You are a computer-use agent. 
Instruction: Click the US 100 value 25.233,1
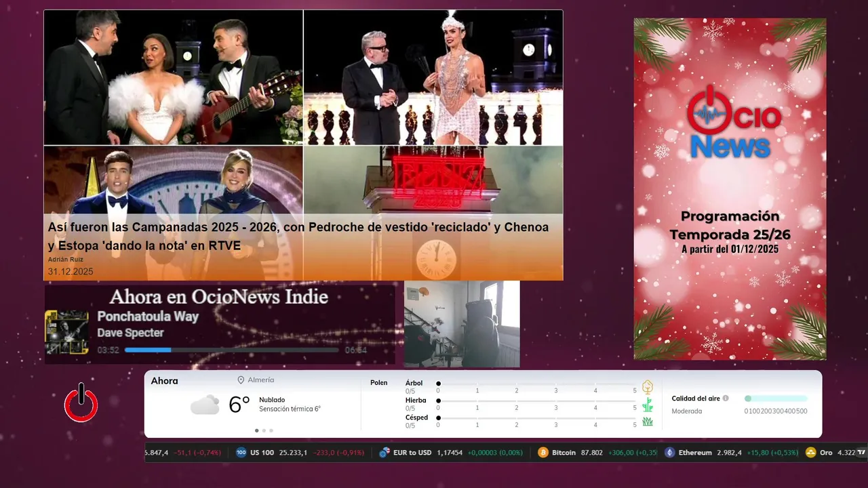click(293, 453)
